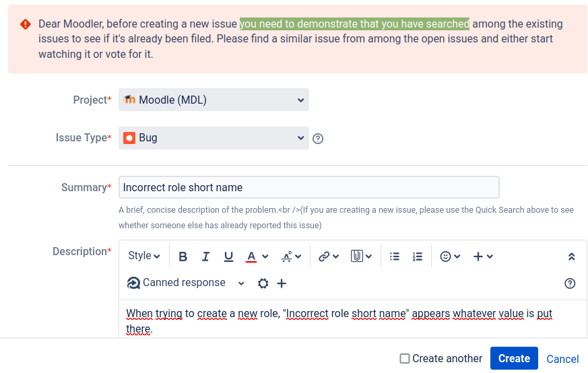Click the Bug issue type icon
This screenshot has height=373, width=588.
point(129,138)
